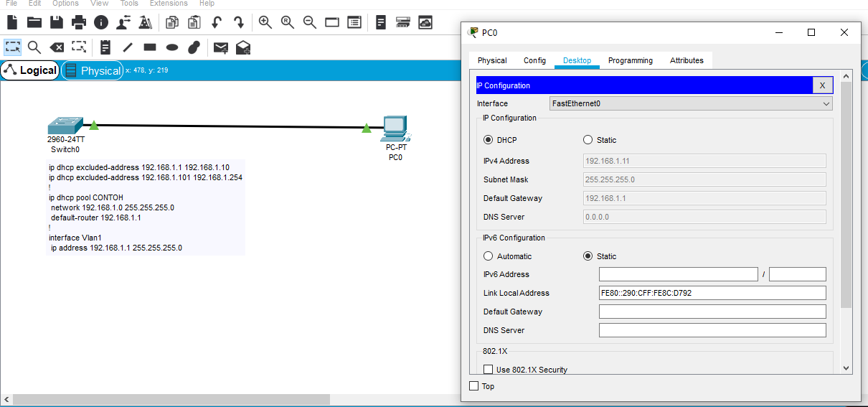Click the workspace horizontal scrollbar thumb
868x407 pixels.
pos(171,399)
